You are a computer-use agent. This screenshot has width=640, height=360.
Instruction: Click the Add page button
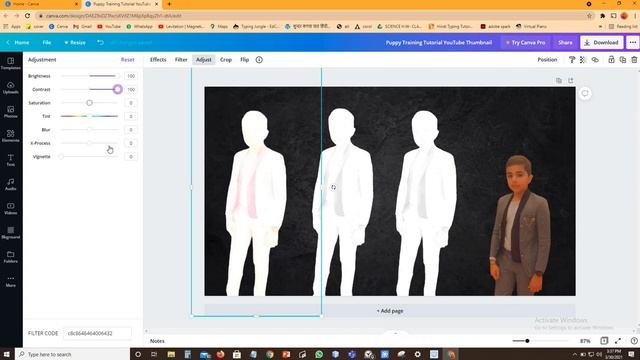390,311
